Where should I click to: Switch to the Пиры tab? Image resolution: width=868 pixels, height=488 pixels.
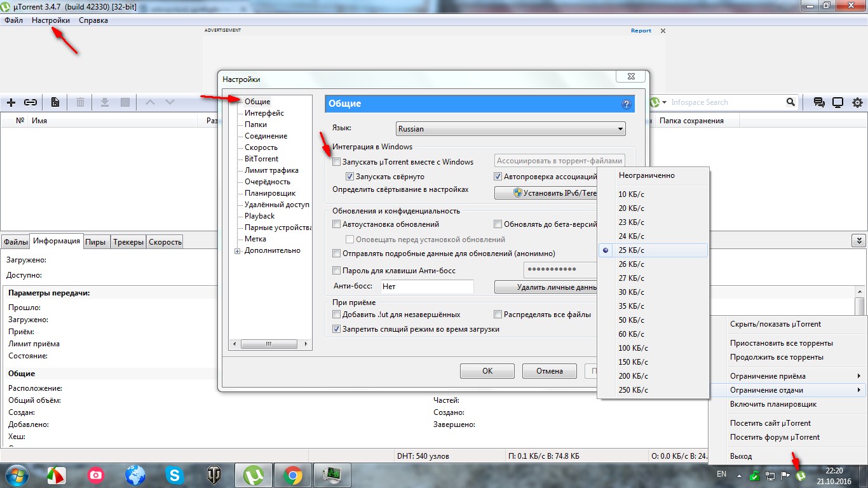click(95, 241)
